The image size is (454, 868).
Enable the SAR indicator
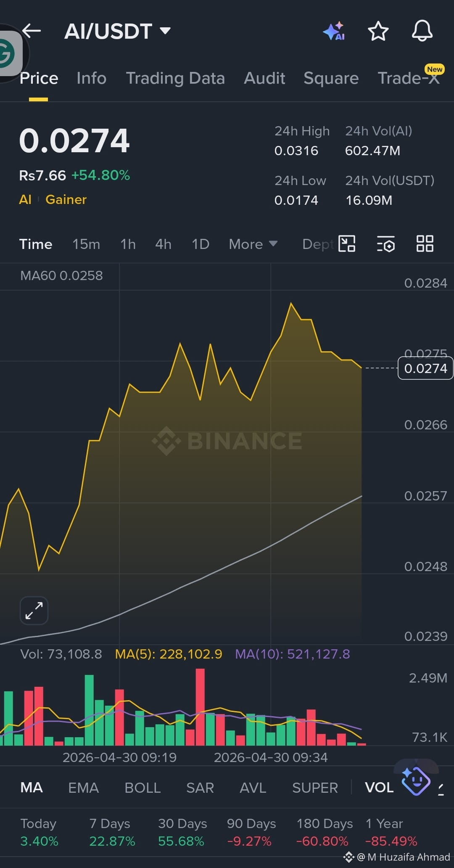click(x=200, y=788)
